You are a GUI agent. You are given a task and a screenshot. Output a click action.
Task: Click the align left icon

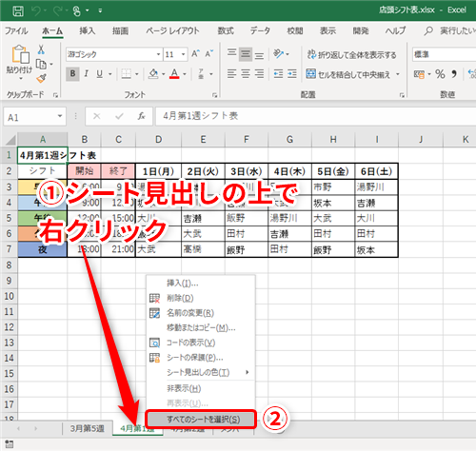[x=232, y=74]
